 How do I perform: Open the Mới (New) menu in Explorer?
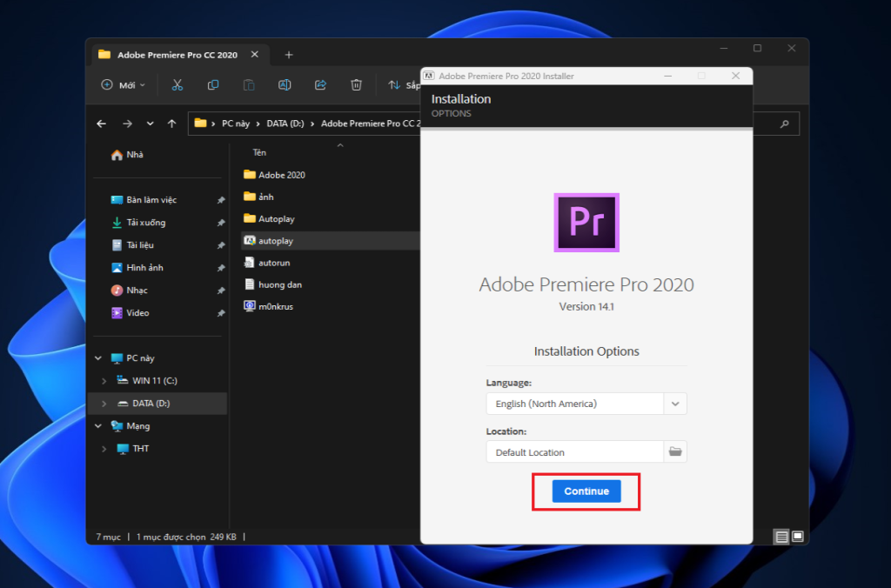click(124, 85)
